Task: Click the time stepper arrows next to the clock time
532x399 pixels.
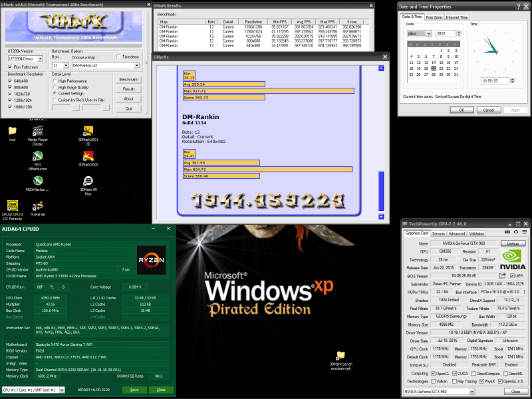Action: click(x=513, y=80)
